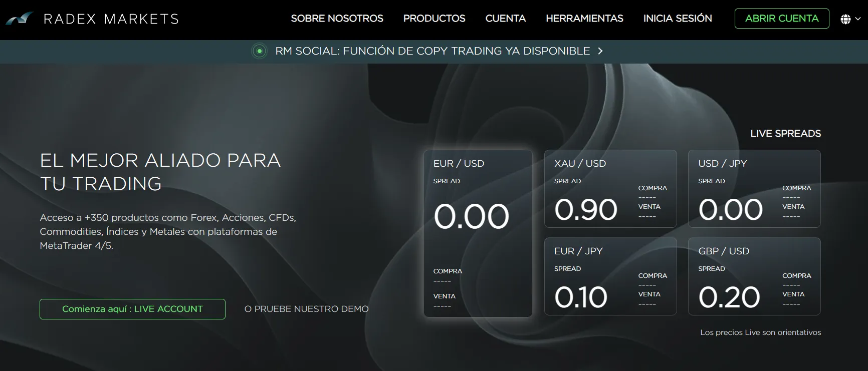The width and height of the screenshot is (868, 371).
Task: Click Comienza aquí: LIVE ACCOUNT button
Action: click(132, 309)
